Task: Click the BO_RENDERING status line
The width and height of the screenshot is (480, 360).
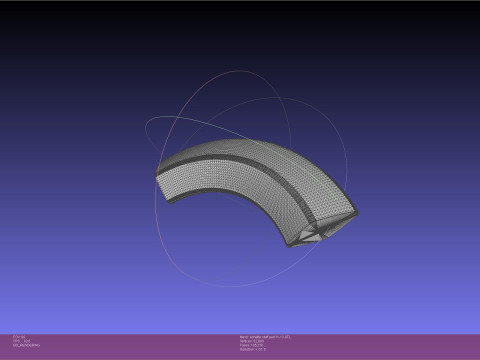Action: 26,345
